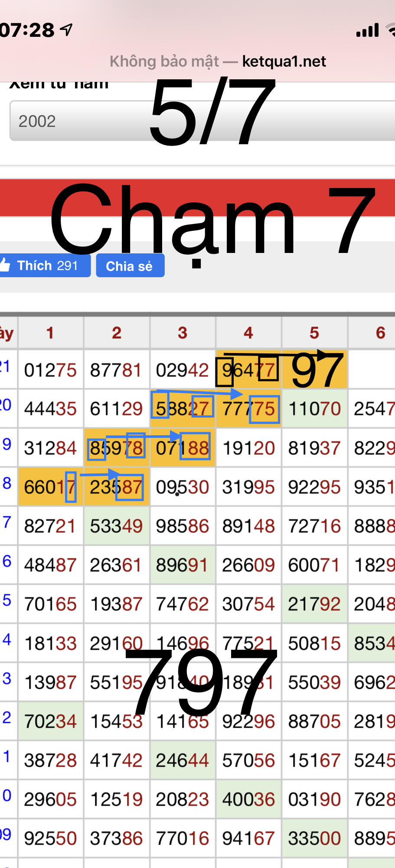The image size is (395, 868).
Task: Click the result cell 92550
Action: point(50,838)
